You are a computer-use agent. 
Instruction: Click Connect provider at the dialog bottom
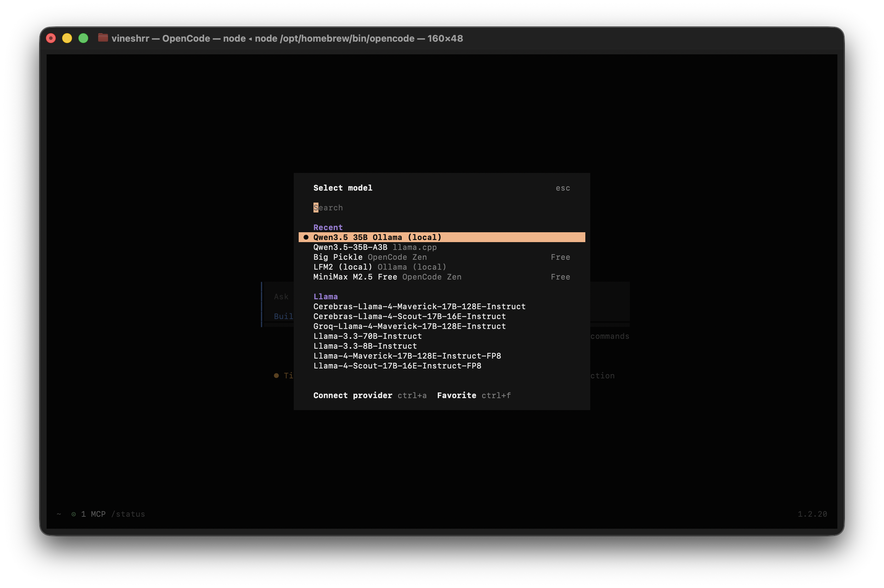tap(353, 395)
